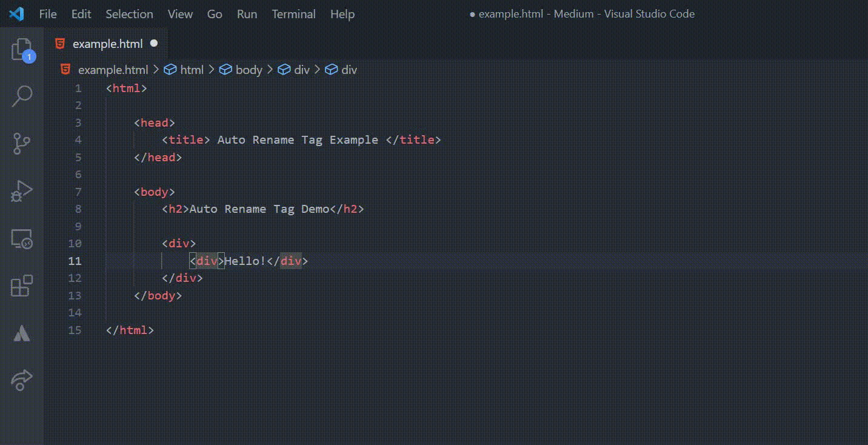Viewport: 868px width, 445px height.
Task: Click the closing </div> tag on line 11
Action: coord(287,261)
